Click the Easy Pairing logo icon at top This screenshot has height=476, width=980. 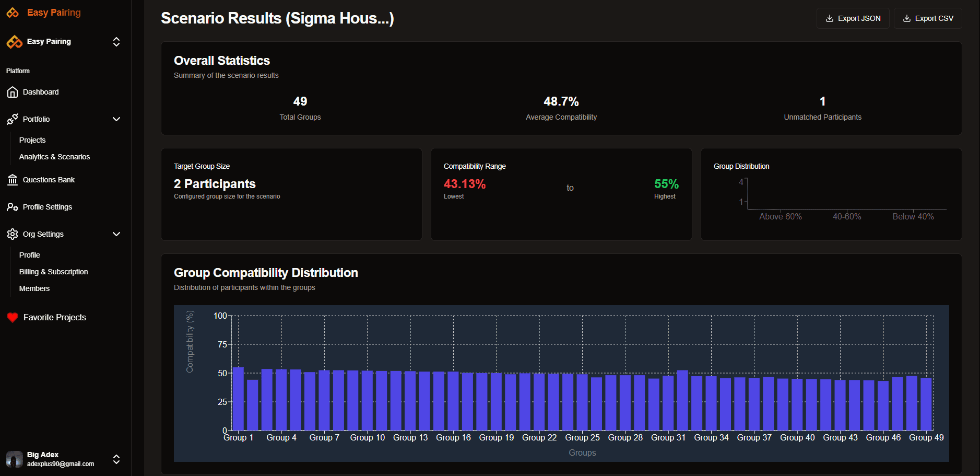[x=12, y=12]
